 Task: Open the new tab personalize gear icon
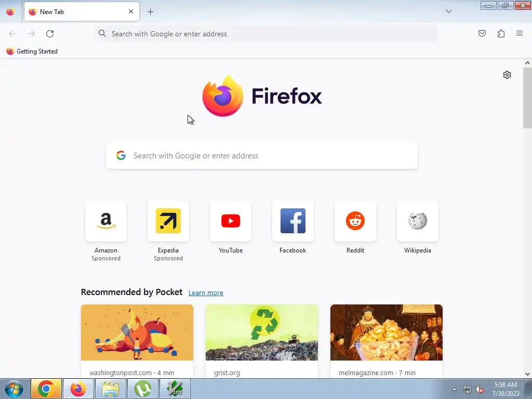(x=507, y=75)
